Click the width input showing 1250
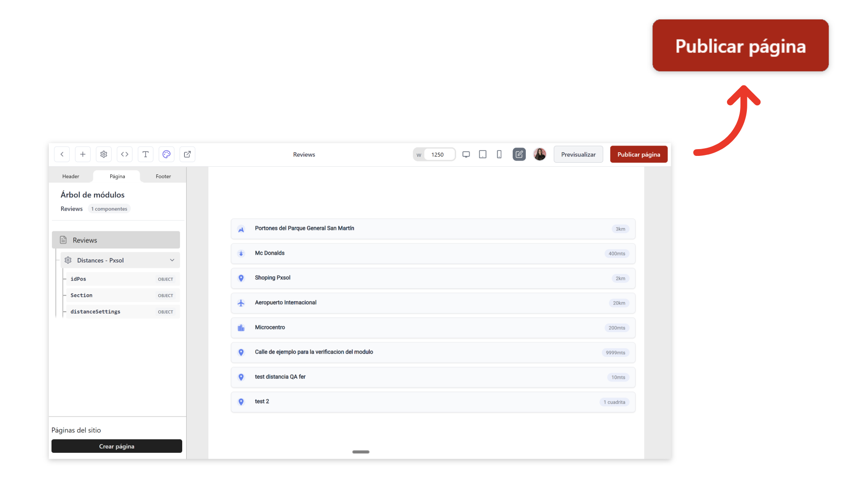Screen dimensions: 868x488 point(438,155)
